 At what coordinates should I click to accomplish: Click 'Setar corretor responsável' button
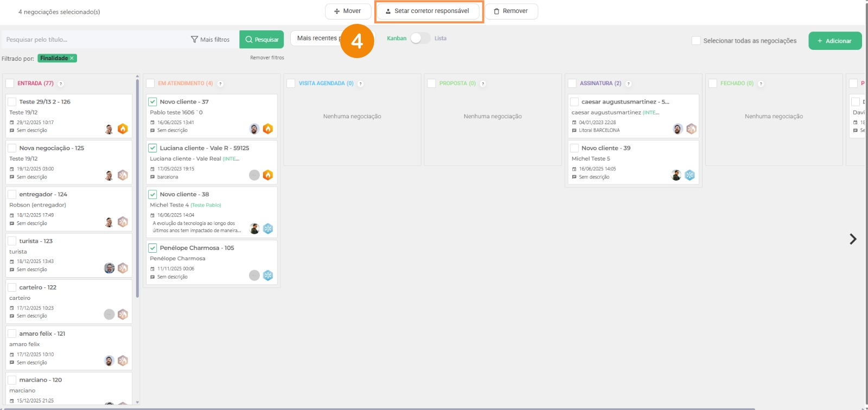[x=427, y=11]
